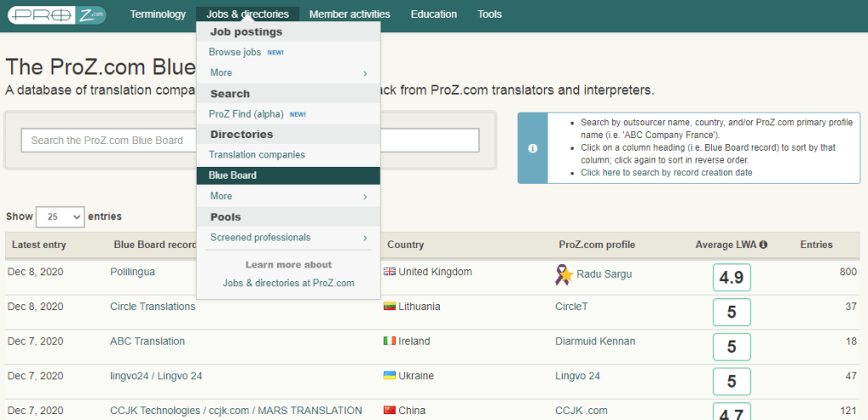
Task: Click the Ireland flag icon
Action: (390, 341)
